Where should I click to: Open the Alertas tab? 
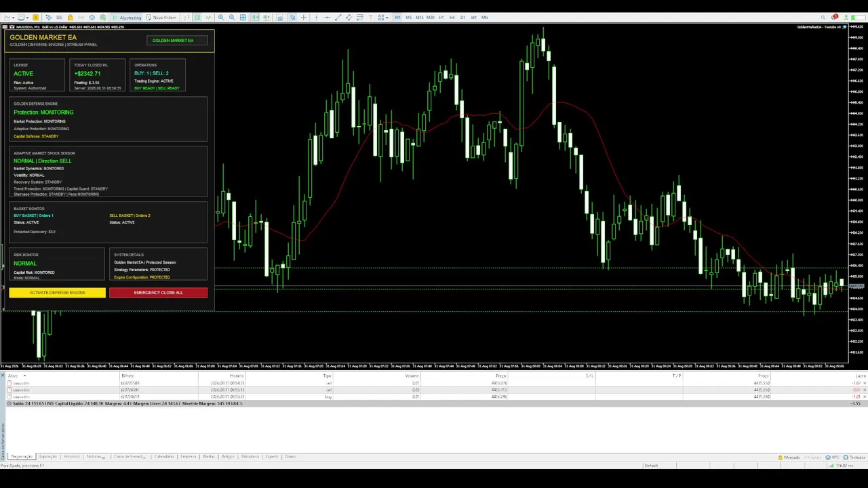pos(209,457)
